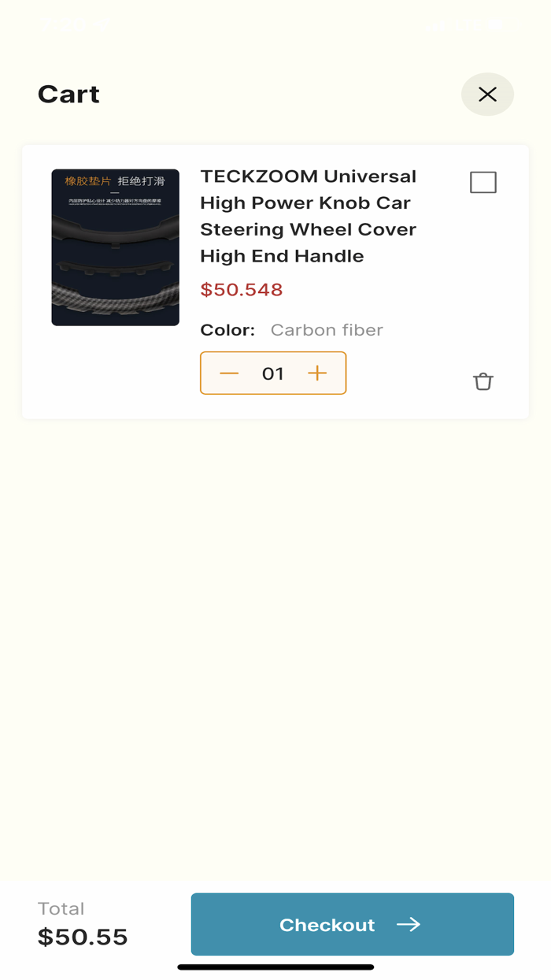Tap the Cart page heading
Viewport: 551px width, 980px height.
click(68, 95)
